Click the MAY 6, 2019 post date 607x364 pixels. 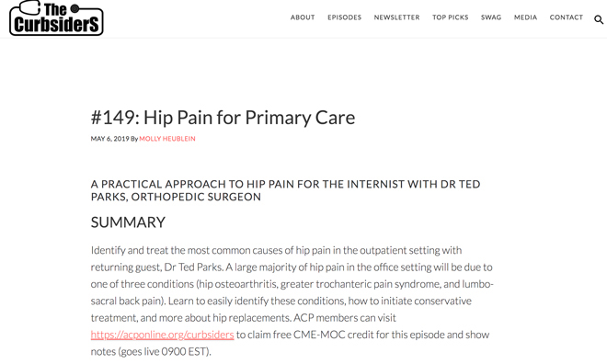click(x=110, y=139)
